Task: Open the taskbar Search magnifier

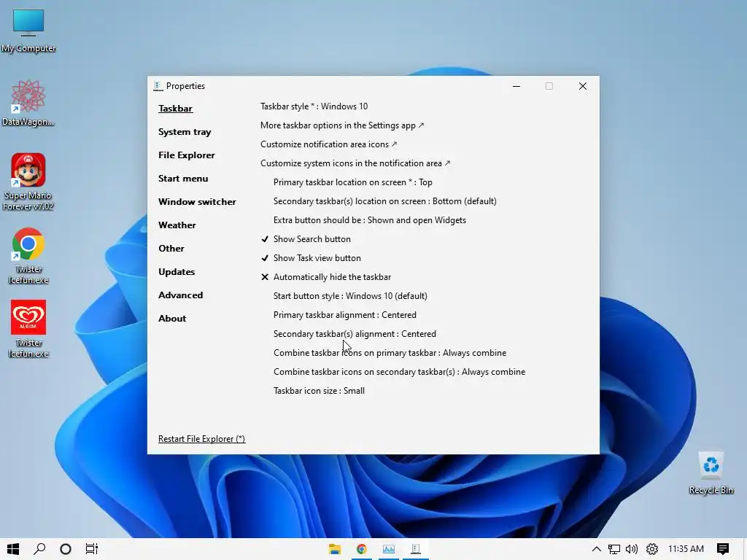Action: pos(39,549)
